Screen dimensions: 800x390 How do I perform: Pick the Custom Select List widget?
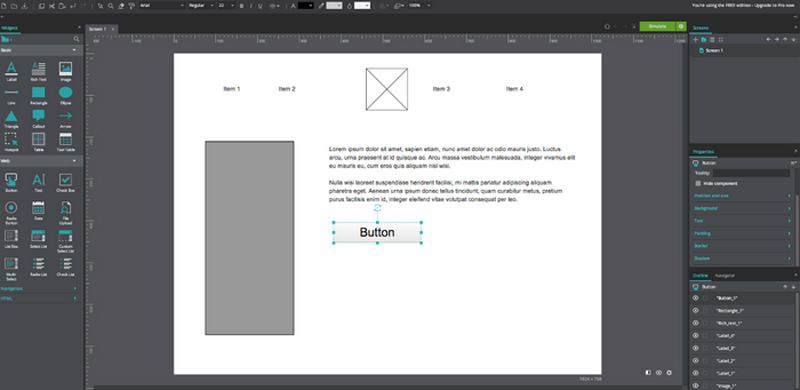coord(65,241)
